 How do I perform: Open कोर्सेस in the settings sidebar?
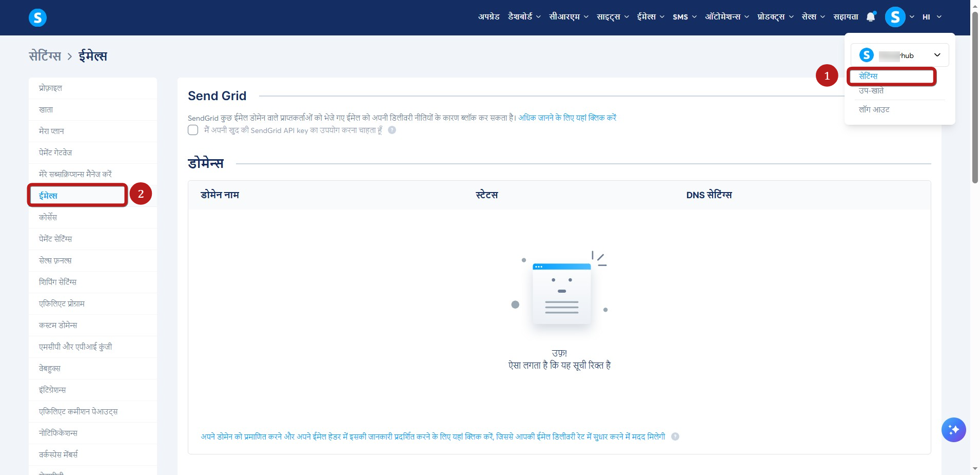[x=93, y=218]
